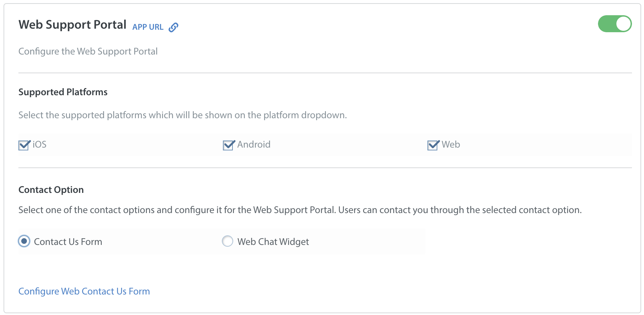The image size is (644, 315).
Task: Open the APP URL link
Action: coord(148,27)
